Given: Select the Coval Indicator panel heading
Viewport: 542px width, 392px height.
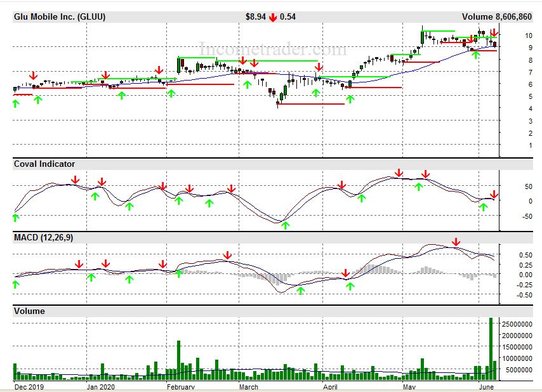Looking at the screenshot, I should coord(44,164).
